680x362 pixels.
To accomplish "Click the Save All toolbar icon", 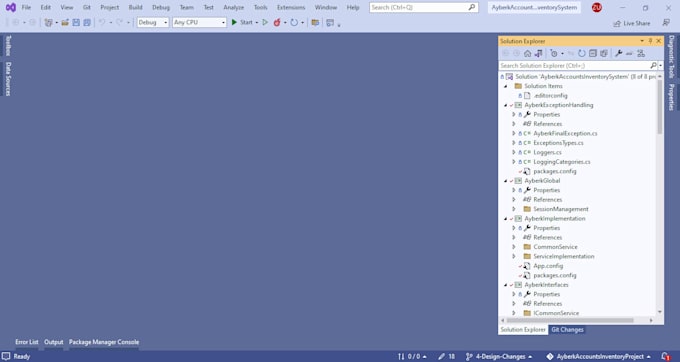I will [x=87, y=23].
